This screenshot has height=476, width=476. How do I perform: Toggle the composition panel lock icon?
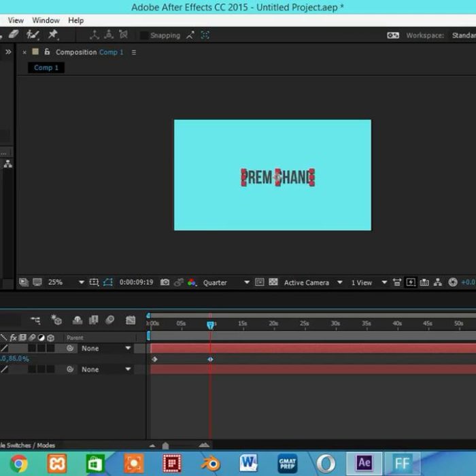pyautogui.click(x=47, y=52)
